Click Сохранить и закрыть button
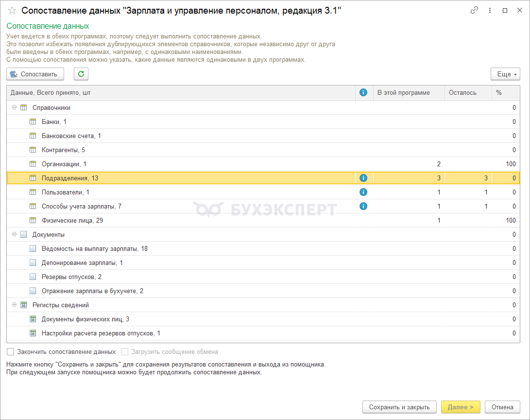Screen dimensions: 530x420 (x=399, y=407)
